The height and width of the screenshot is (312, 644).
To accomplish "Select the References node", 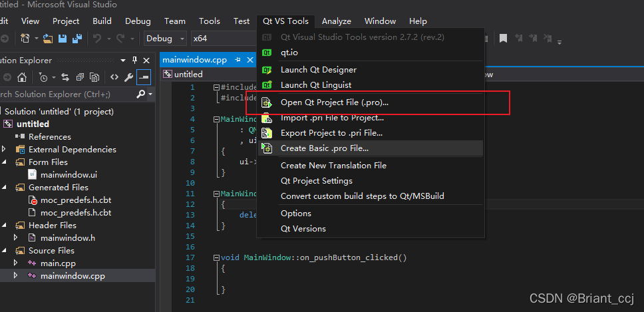I will pyautogui.click(x=50, y=136).
